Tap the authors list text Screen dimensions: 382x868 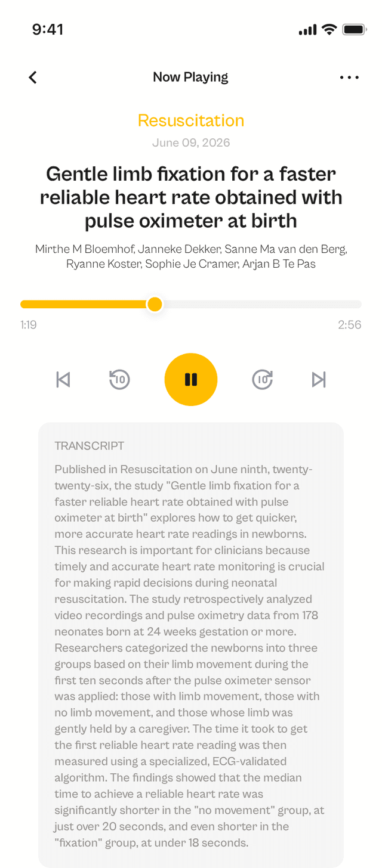pos(191,256)
